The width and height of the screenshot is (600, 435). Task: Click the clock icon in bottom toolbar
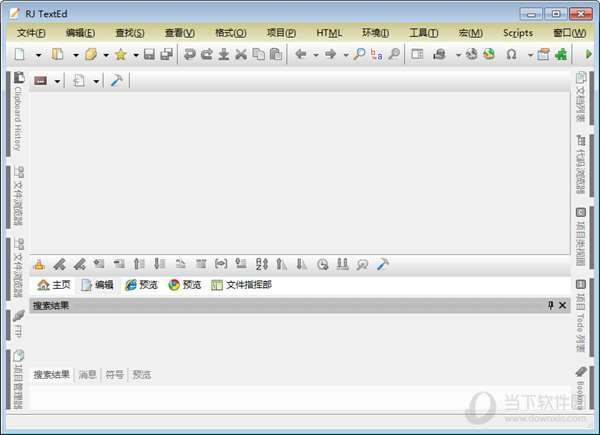[323, 264]
